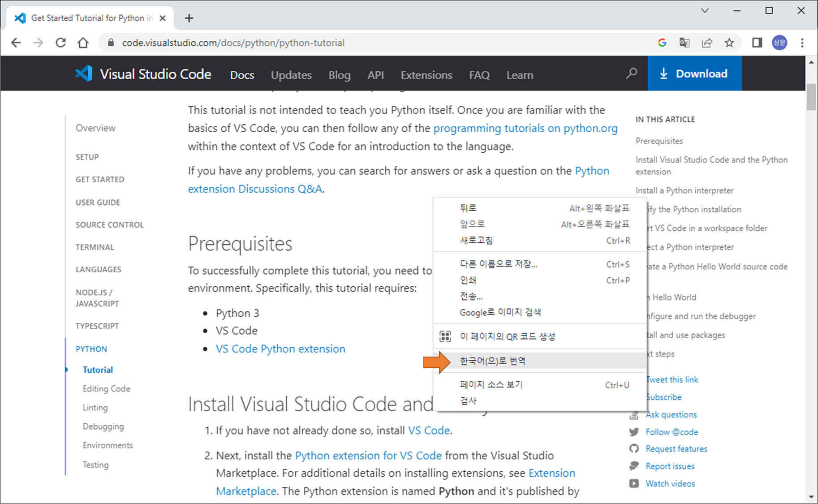
Task: Open the Extensions nav item
Action: coord(426,75)
